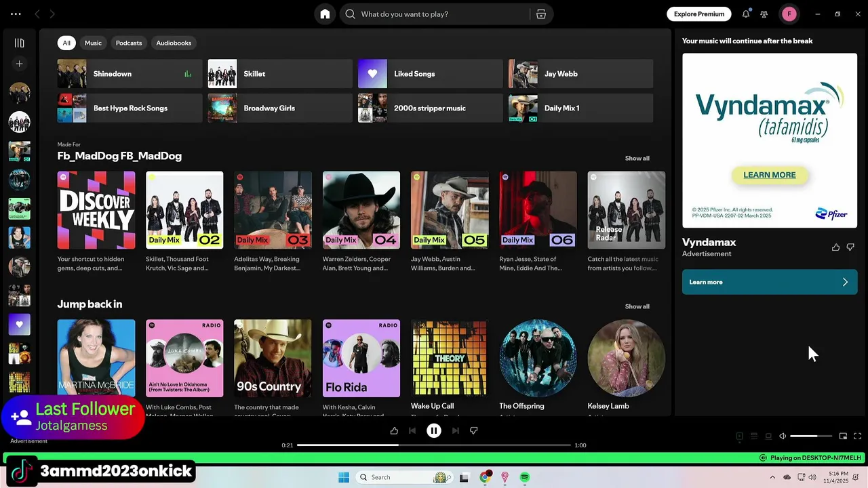
Task: Open Friend Activity icon in top bar
Action: tap(764, 14)
